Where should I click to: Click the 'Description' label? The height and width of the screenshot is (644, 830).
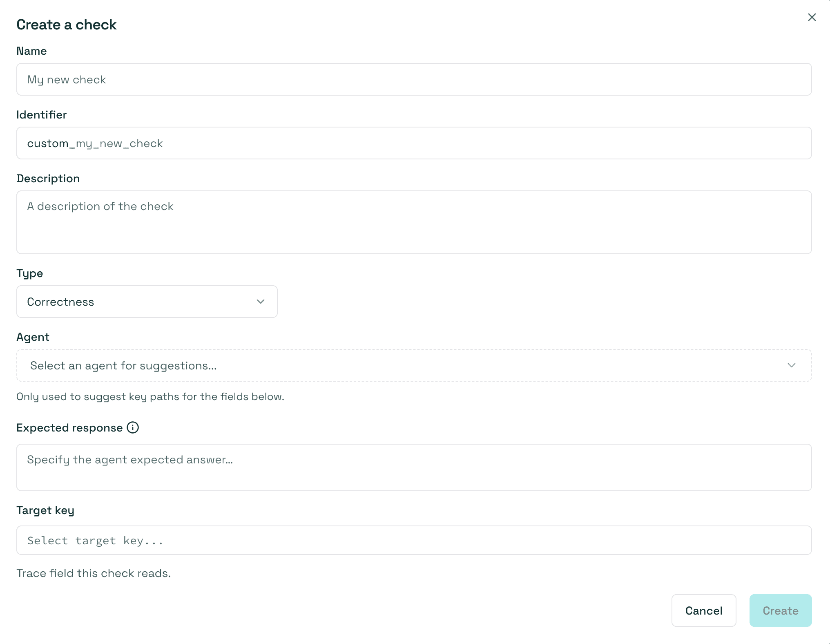(x=48, y=179)
